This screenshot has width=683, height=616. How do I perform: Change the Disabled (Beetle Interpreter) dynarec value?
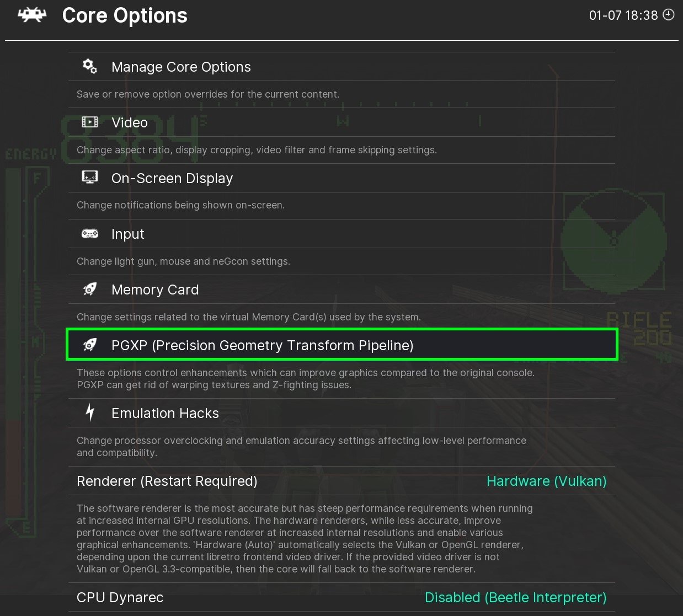pyautogui.click(x=515, y=598)
